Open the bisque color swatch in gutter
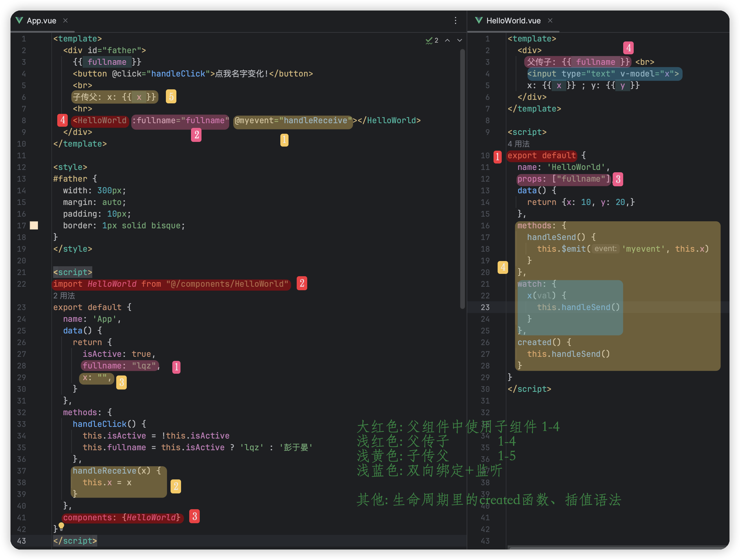This screenshot has width=740, height=560. [34, 225]
